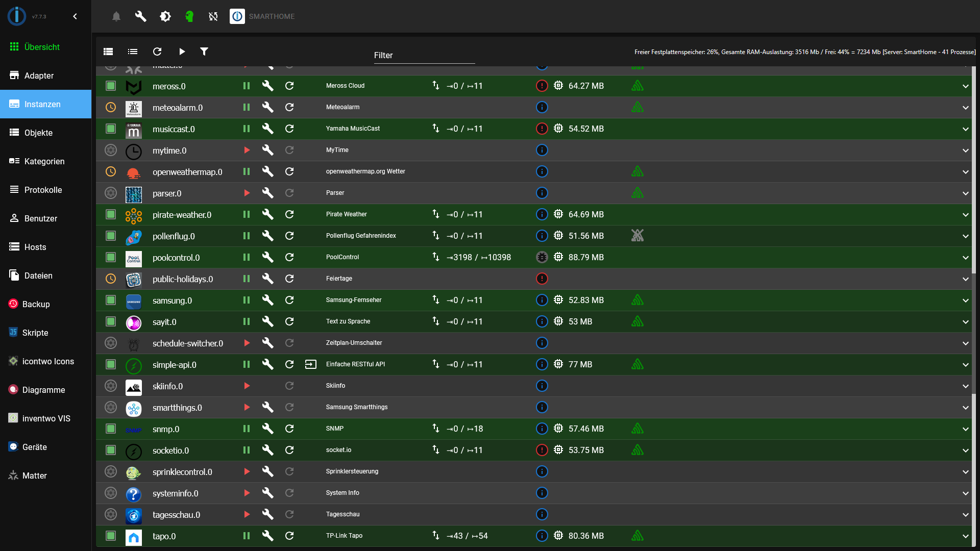Click info icon for mytime.0

click(x=542, y=150)
